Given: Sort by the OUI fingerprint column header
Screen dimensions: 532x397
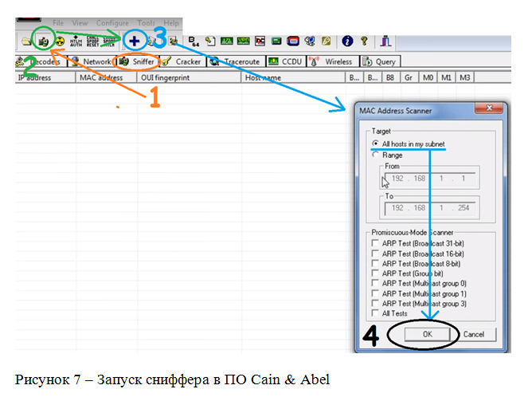Looking at the screenshot, I should click(189, 78).
